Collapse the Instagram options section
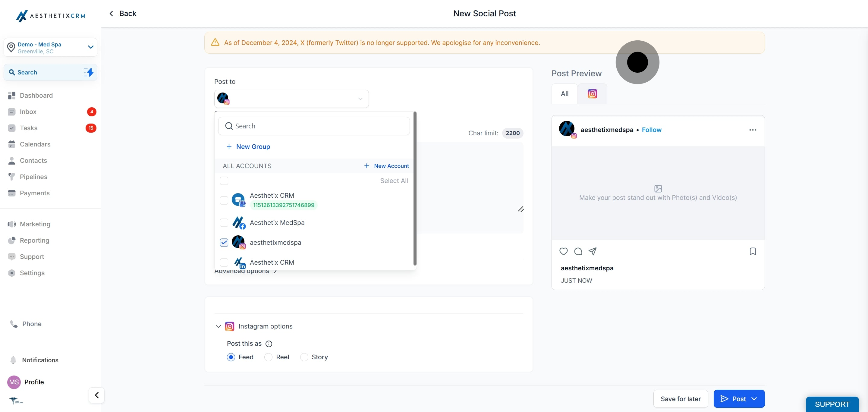The image size is (868, 412). point(218,326)
